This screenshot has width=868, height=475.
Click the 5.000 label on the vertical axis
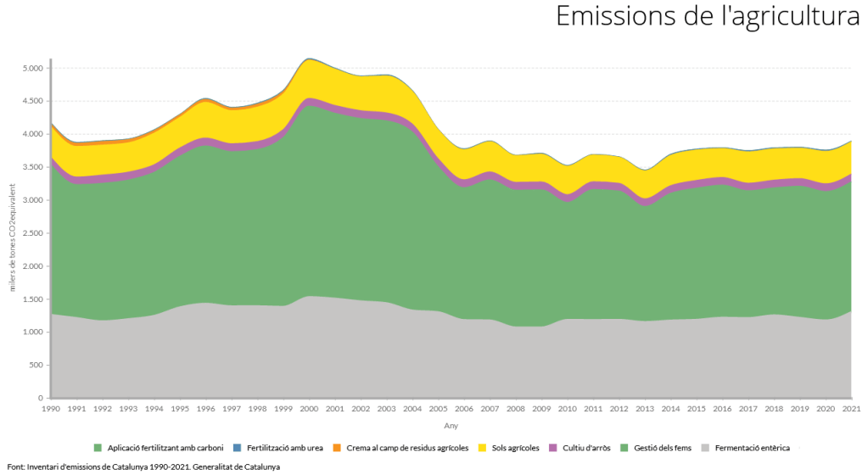32,69
